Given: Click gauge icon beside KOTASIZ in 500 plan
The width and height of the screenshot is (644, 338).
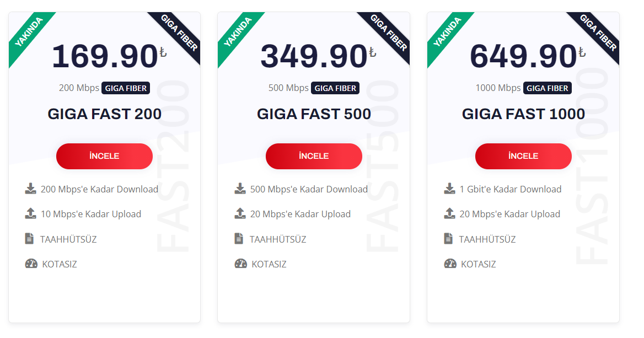Looking at the screenshot, I should [240, 264].
